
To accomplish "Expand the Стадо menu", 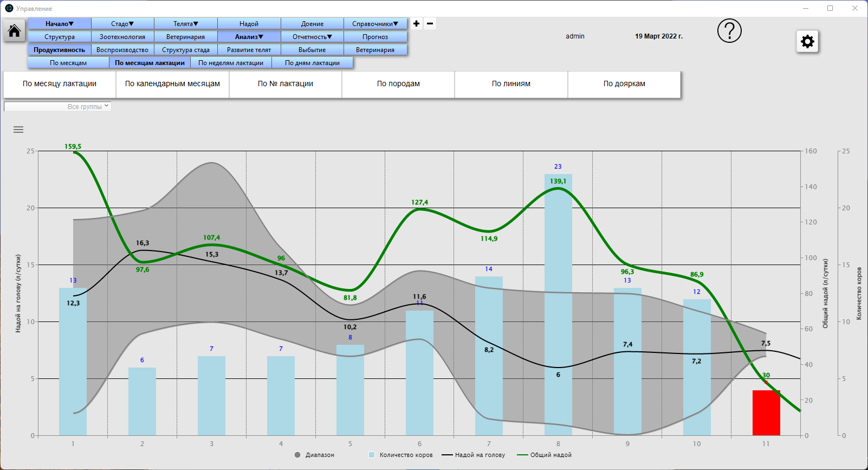I will [122, 24].
